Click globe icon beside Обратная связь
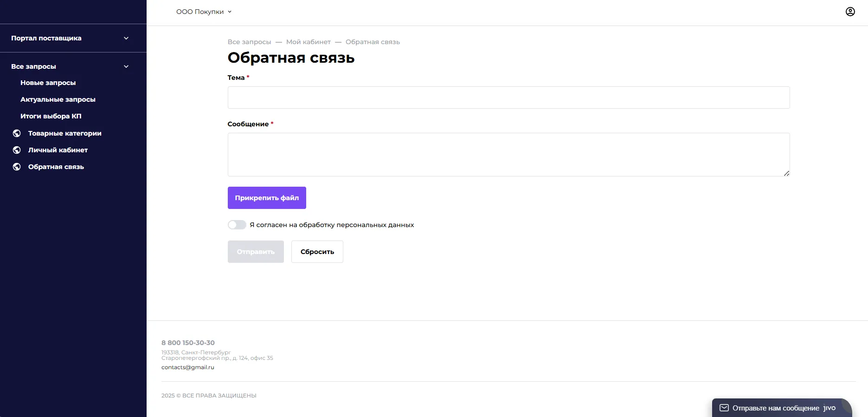This screenshot has width=868, height=417. coord(17,167)
